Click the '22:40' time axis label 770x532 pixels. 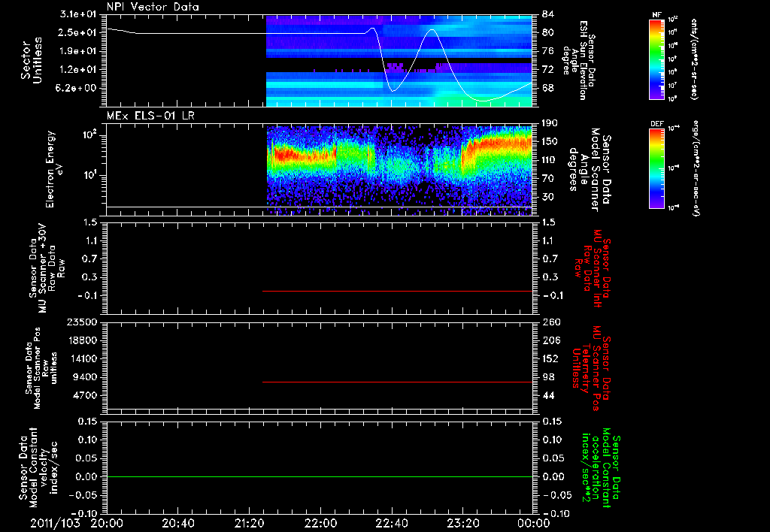click(391, 523)
